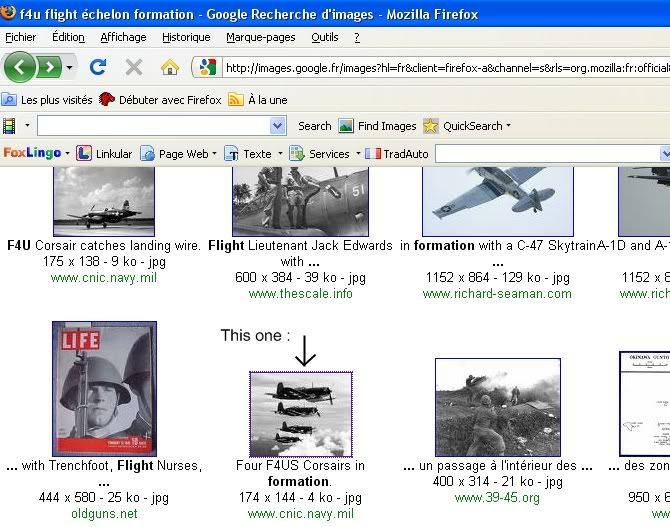The height and width of the screenshot is (527, 670).
Task: Visit the oldguns.net link
Action: pyautogui.click(x=104, y=513)
